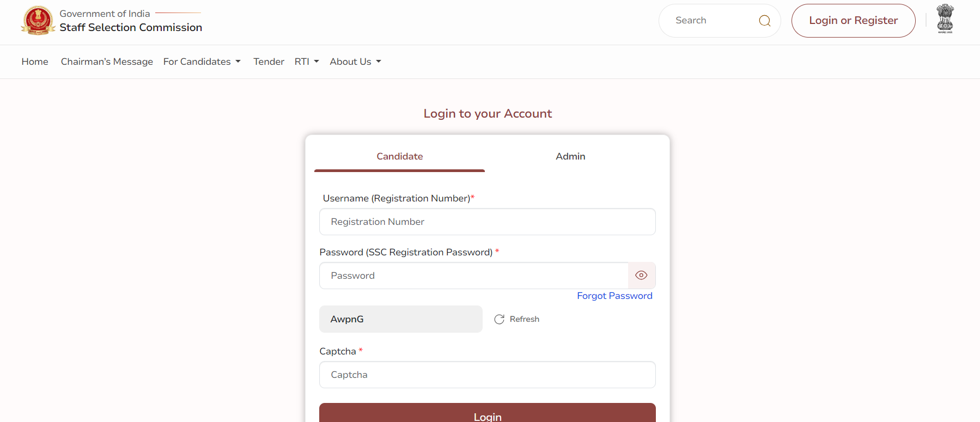
Task: Submit the form with the Login button
Action: (487, 415)
